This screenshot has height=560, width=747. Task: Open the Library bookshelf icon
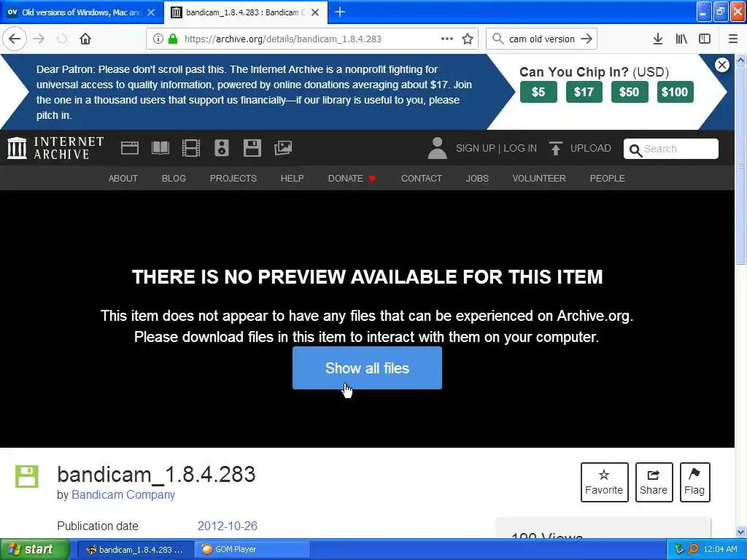click(x=681, y=39)
